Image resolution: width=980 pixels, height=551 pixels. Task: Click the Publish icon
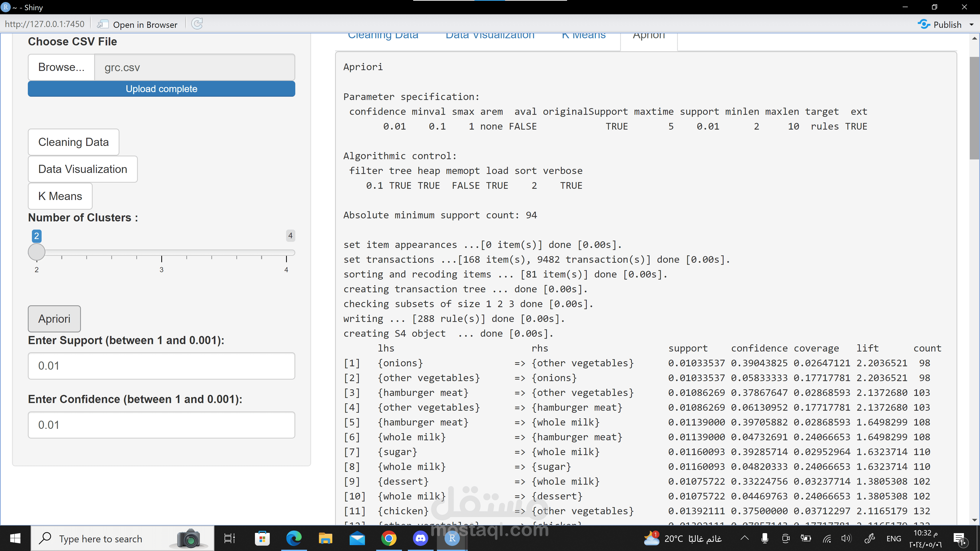[924, 24]
